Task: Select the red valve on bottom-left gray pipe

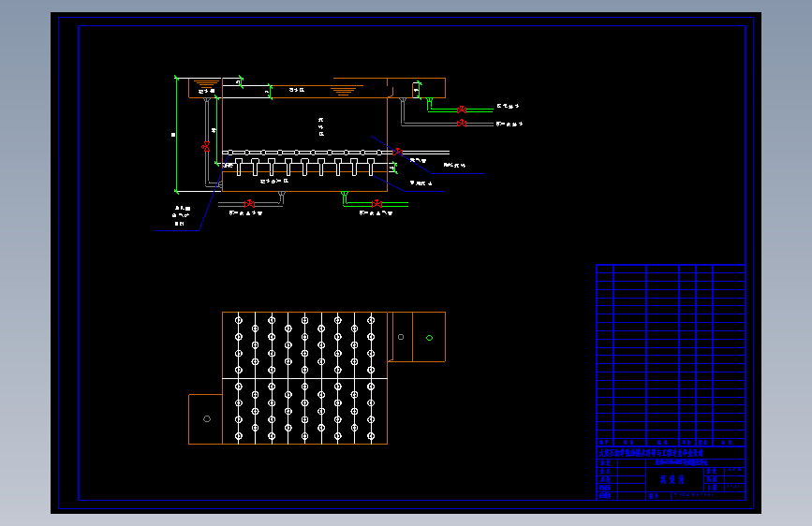Action: point(249,203)
